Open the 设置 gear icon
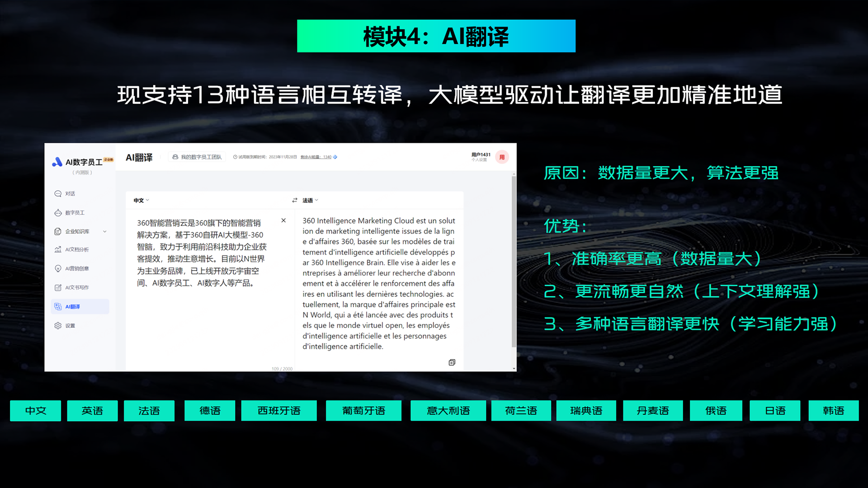 58,325
